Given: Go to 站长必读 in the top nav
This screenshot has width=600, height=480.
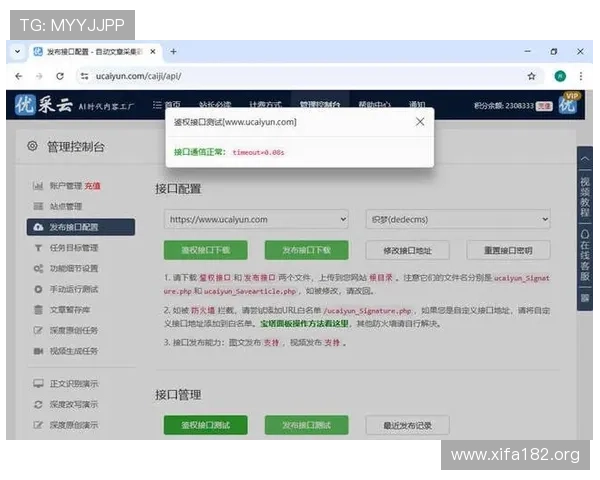Looking at the screenshot, I should point(215,104).
